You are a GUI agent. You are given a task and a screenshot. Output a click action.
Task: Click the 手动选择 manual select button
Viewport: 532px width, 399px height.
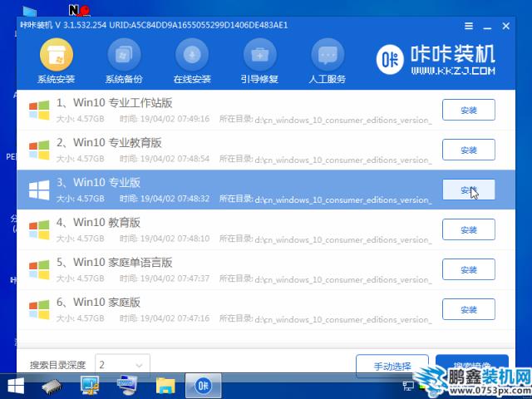392,365
